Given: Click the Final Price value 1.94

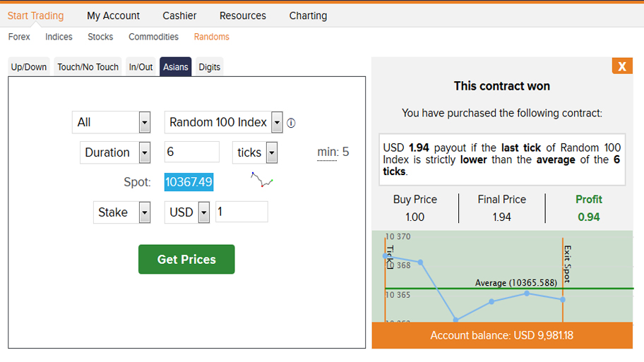Looking at the screenshot, I should (501, 217).
